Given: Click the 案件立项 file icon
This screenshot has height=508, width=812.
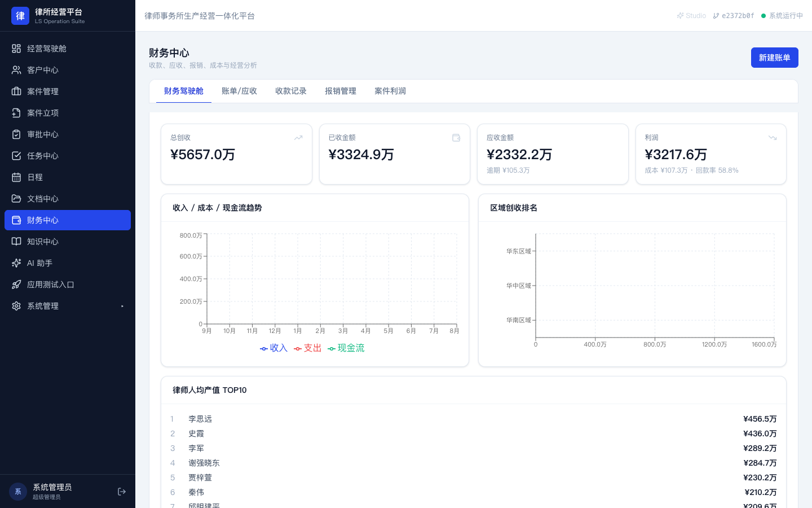Looking at the screenshot, I should point(16,113).
